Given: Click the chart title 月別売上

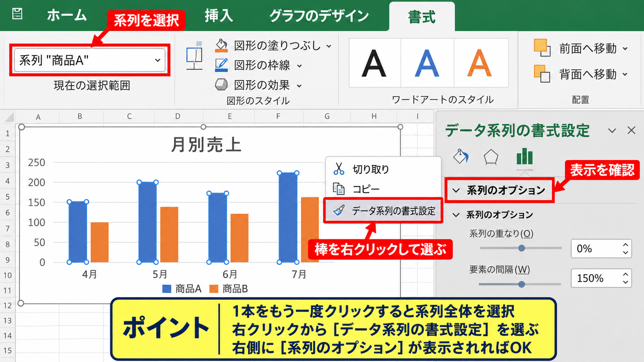Looking at the screenshot, I should click(206, 145).
